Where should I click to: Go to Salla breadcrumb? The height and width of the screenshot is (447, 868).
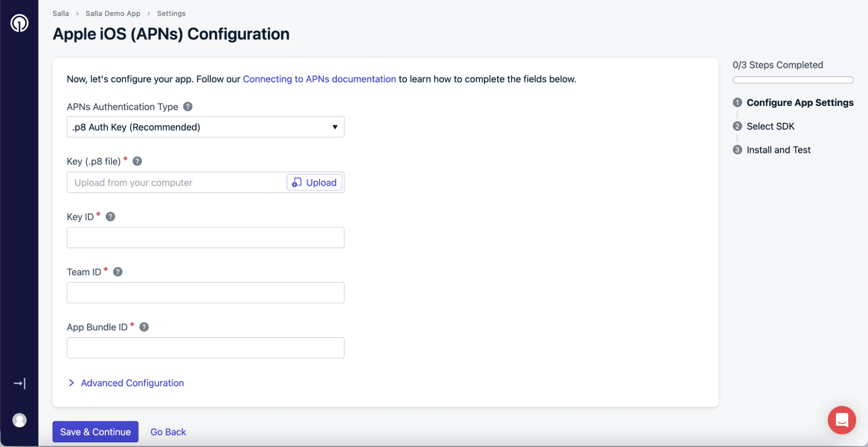click(61, 13)
